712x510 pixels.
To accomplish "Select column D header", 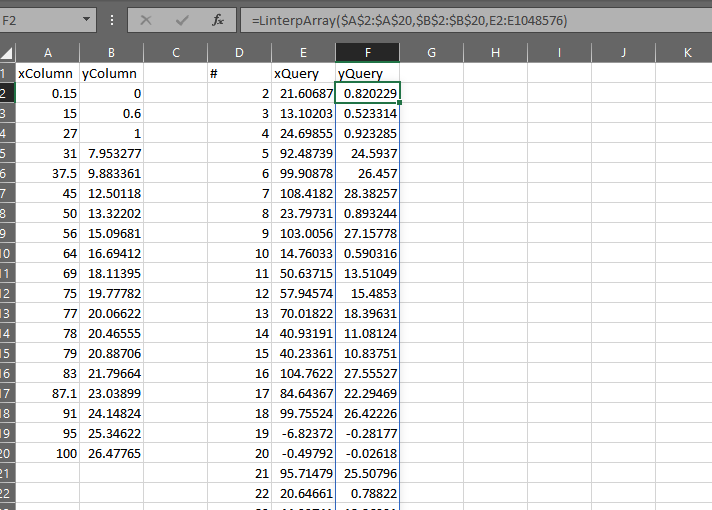I will coord(239,53).
